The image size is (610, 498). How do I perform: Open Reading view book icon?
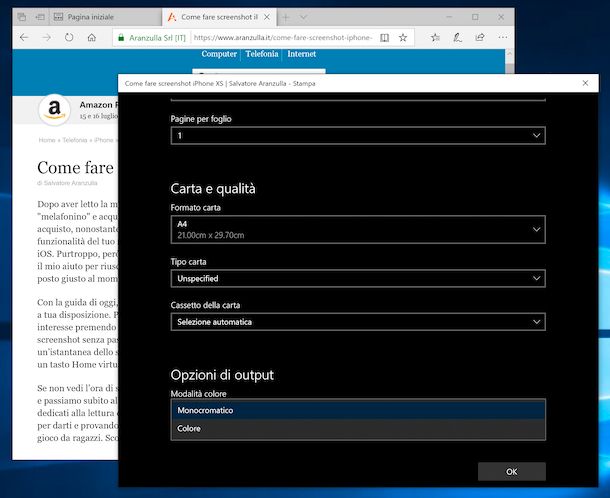coord(384,37)
